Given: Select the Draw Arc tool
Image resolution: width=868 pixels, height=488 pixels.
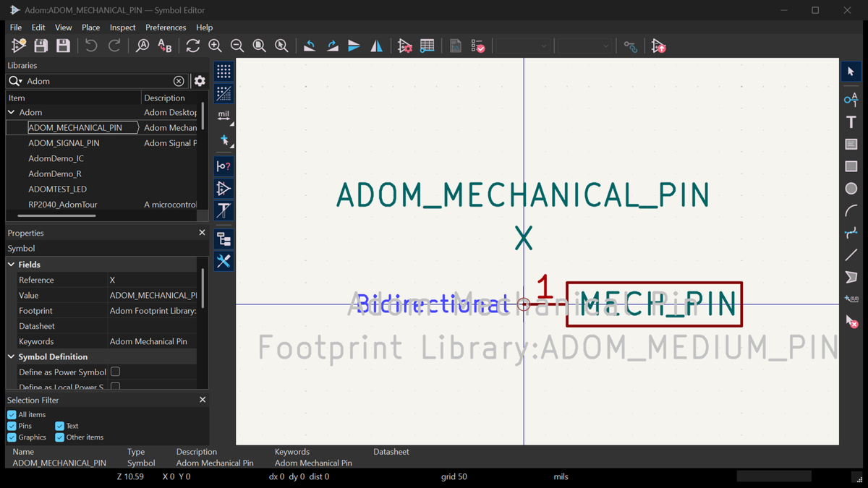Looking at the screenshot, I should (851, 211).
